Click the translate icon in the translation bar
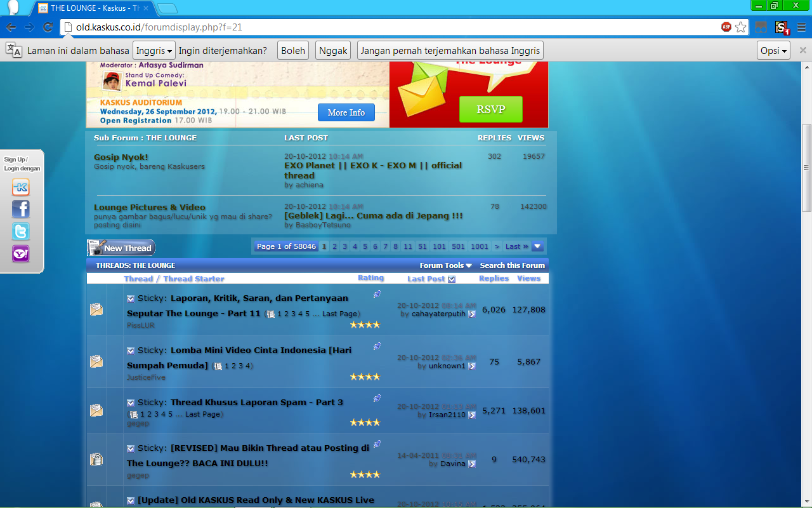The width and height of the screenshot is (812, 508). (14, 51)
